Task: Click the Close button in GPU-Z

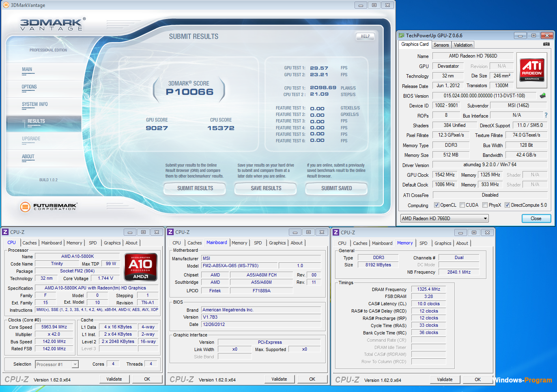Action: pos(536,218)
